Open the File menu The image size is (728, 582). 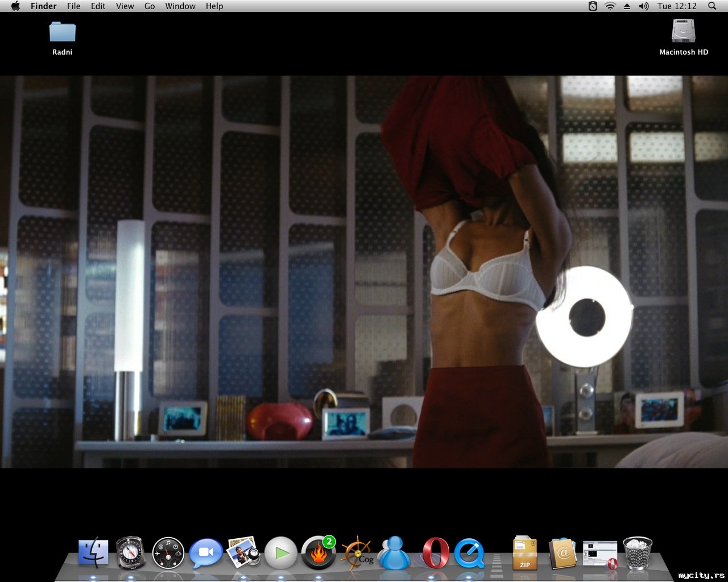(73, 6)
